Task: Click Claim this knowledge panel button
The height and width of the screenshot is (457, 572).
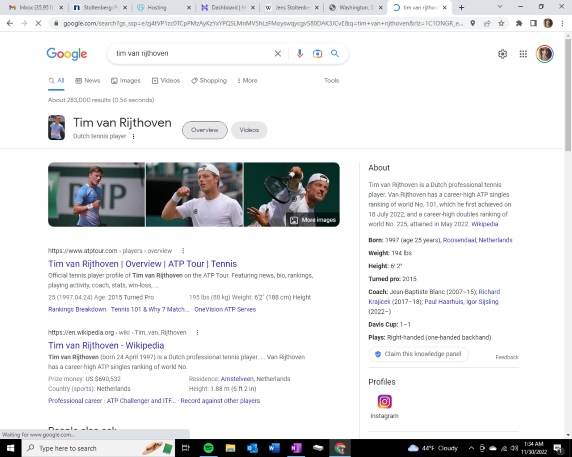Action: pyautogui.click(x=418, y=354)
